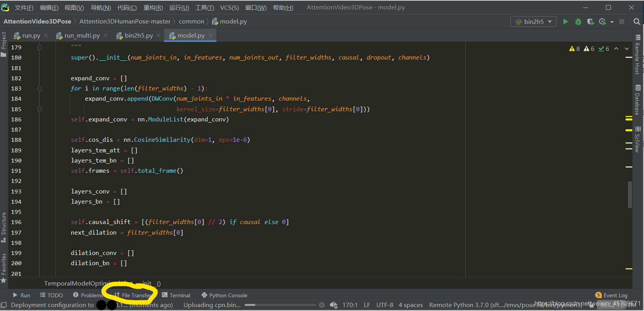644x311 pixels.
Task: Collapse the for-loop fold marker at line 183
Action: click(40, 89)
